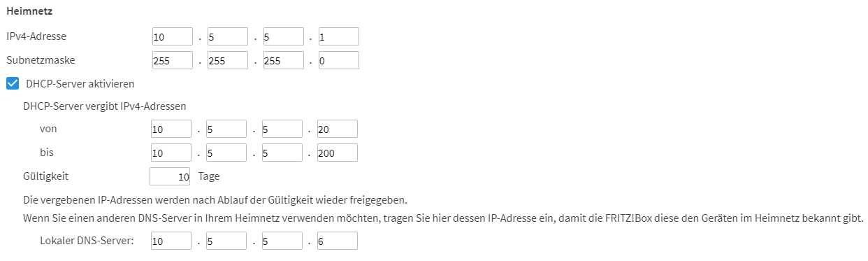This screenshot has width=868, height=261.
Task: Toggle the DHCP-Server aktivieren checkbox
Action: 12,83
